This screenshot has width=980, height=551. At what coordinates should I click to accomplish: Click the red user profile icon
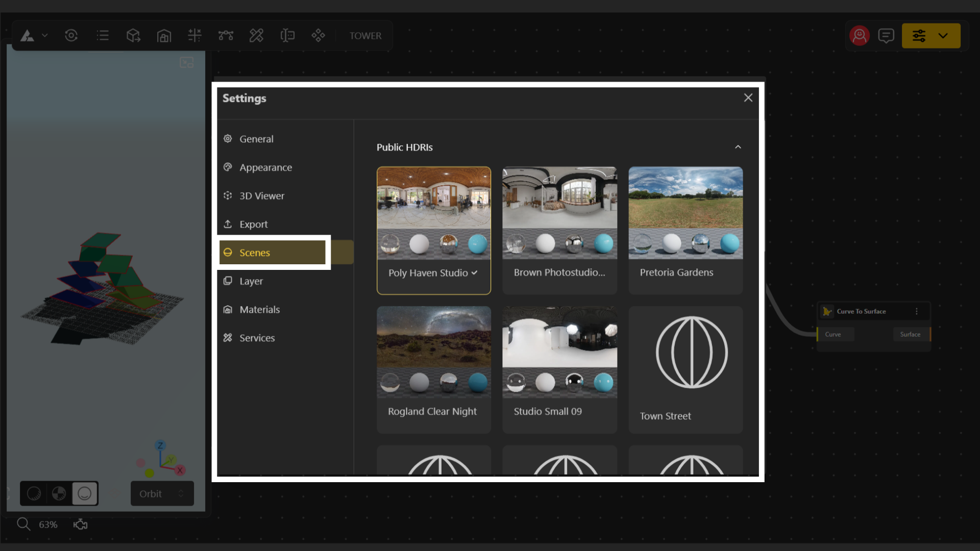[859, 36]
